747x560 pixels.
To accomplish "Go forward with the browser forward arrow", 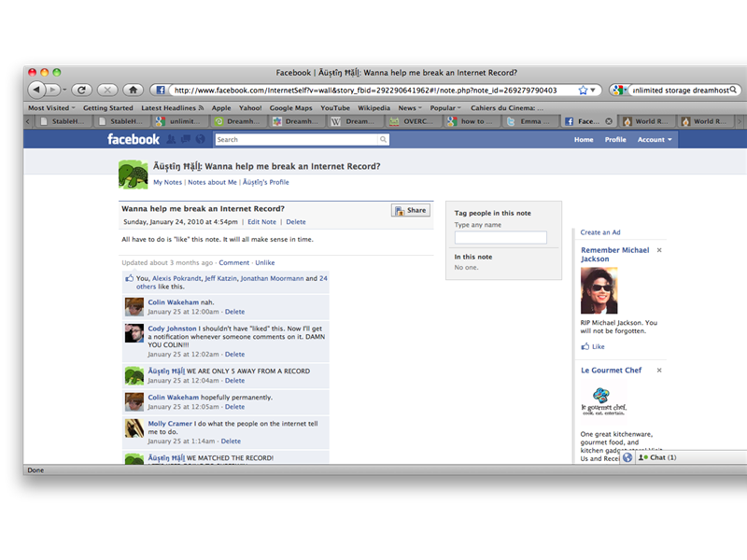I will click(x=53, y=90).
